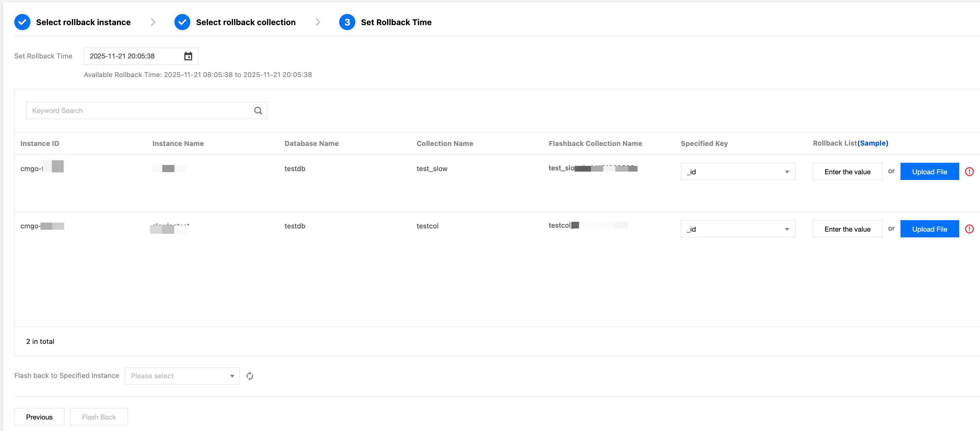Click the Select rollback collection checkmark icon
980x431 pixels.
coord(182,23)
